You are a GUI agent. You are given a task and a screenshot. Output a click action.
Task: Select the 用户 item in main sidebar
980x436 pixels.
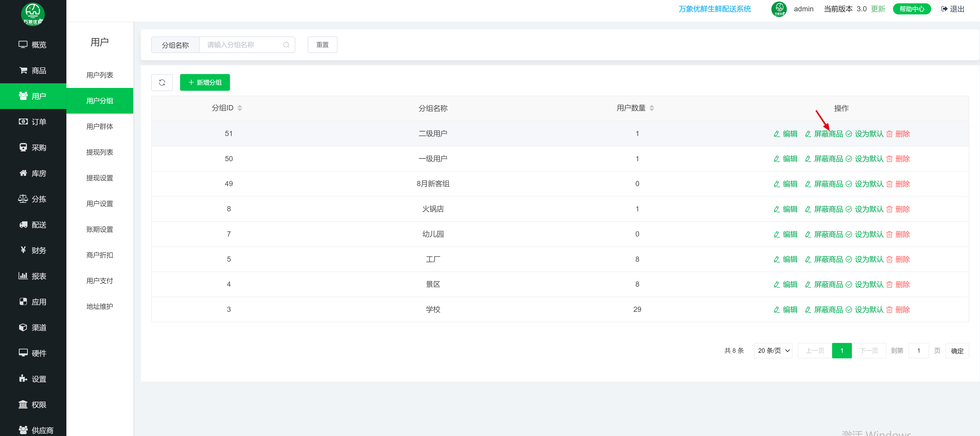pos(33,96)
